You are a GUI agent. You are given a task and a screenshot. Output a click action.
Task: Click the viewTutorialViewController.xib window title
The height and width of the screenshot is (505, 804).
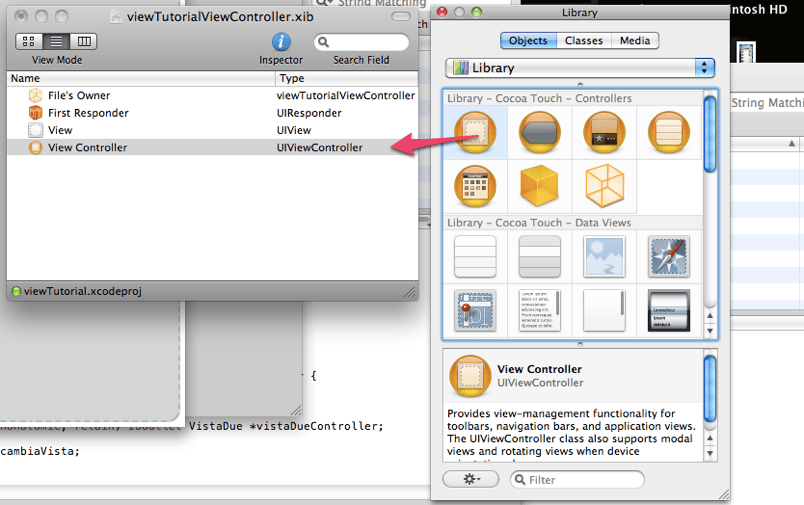(x=220, y=16)
